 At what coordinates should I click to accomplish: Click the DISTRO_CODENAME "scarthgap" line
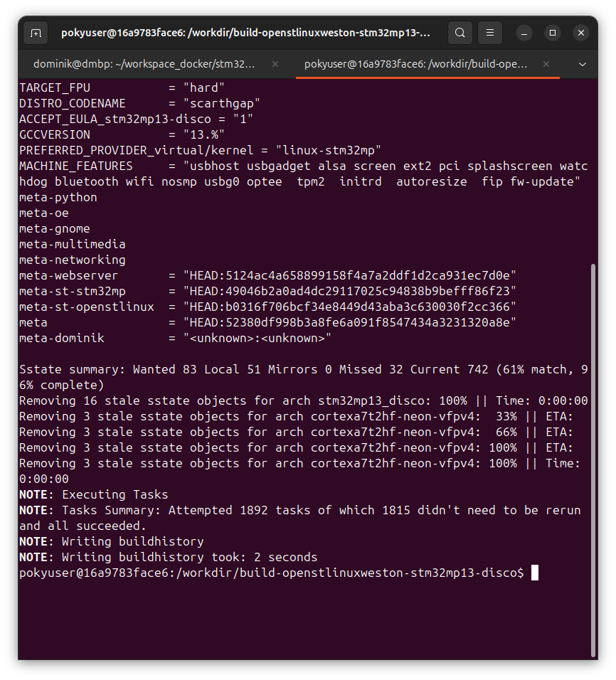pyautogui.click(x=139, y=104)
